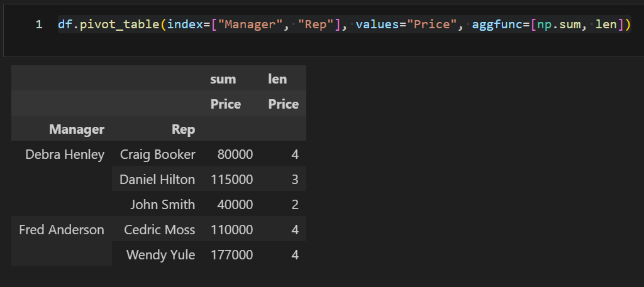Click line number 1 in the code cell
Viewport: 644px width, 287px height.
[39, 25]
